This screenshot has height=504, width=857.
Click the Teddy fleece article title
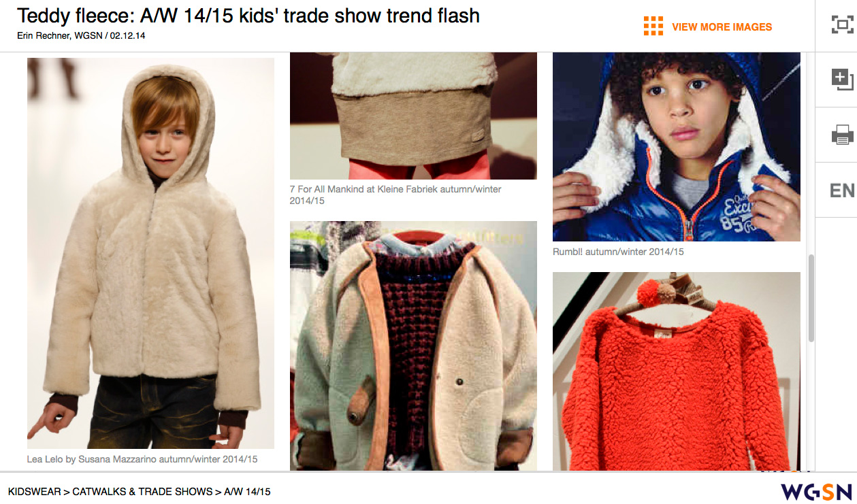(248, 16)
